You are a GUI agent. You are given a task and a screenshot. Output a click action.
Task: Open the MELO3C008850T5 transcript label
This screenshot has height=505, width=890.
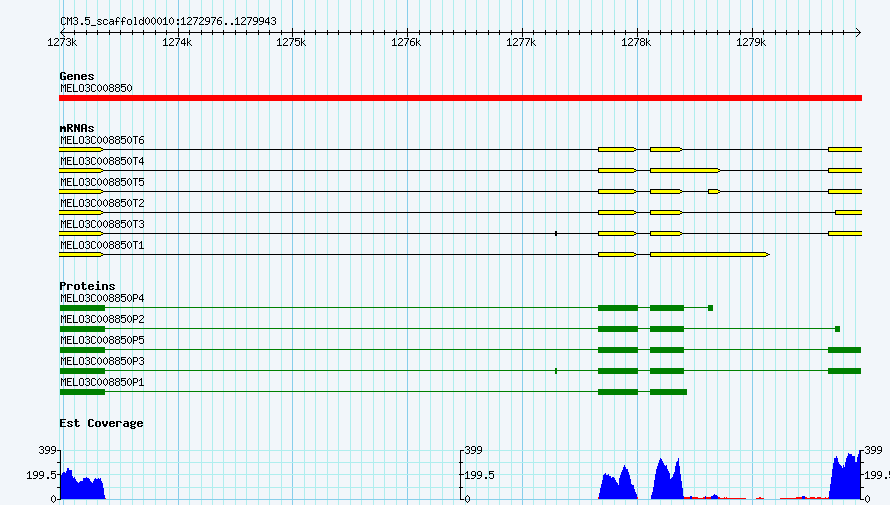pyautogui.click(x=102, y=182)
